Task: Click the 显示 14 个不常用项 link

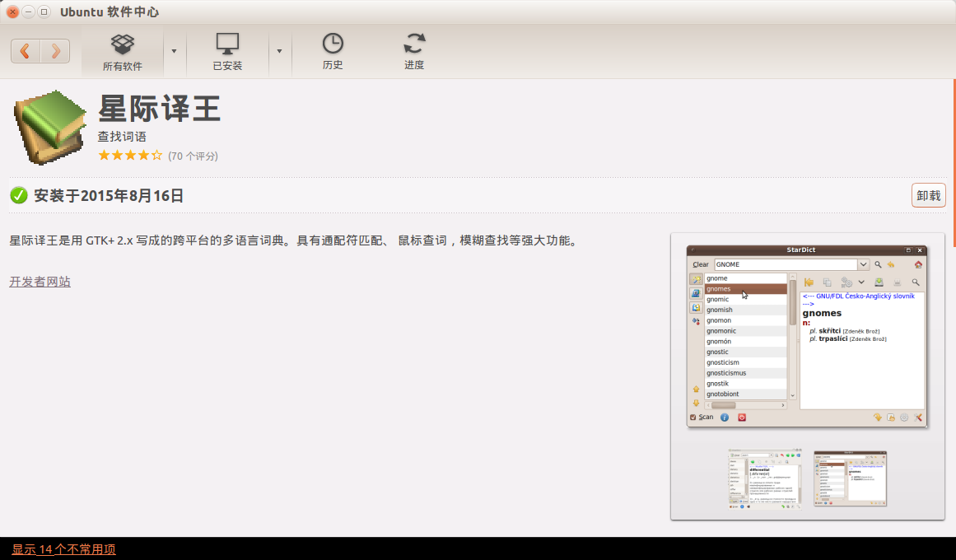Action: coord(64,549)
